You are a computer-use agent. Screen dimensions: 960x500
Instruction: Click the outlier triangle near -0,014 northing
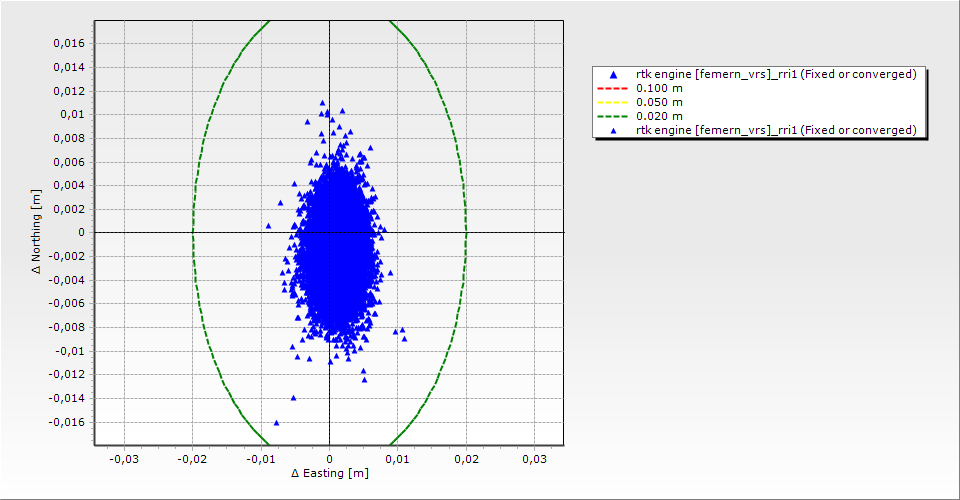pos(293,398)
